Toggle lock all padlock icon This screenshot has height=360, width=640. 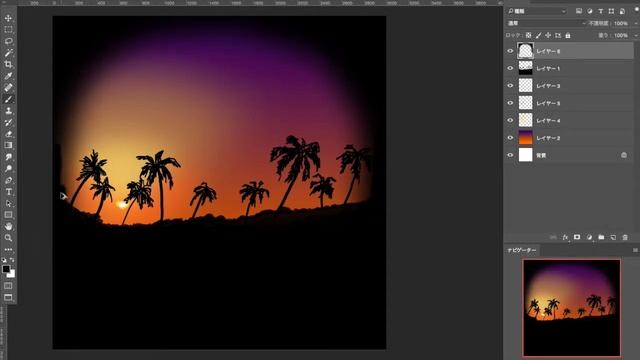point(568,36)
